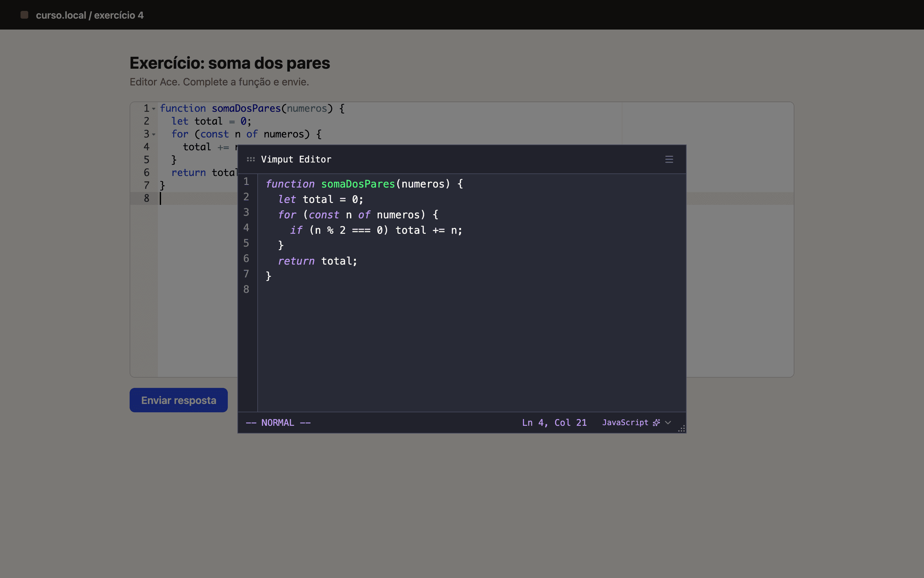Click function keyword on Ace line 1
The width and height of the screenshot is (924, 578).
pyautogui.click(x=183, y=109)
